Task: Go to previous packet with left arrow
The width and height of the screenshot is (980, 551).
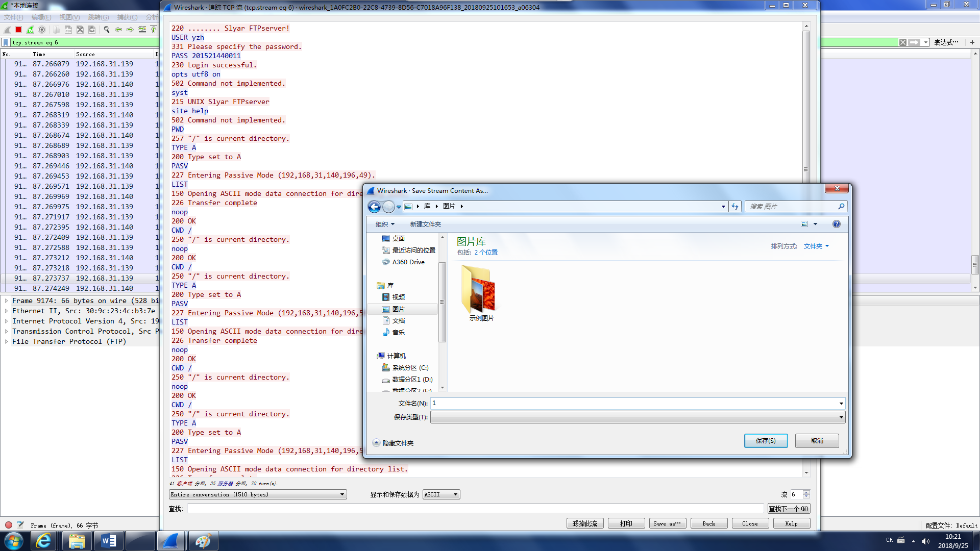Action: point(118,30)
